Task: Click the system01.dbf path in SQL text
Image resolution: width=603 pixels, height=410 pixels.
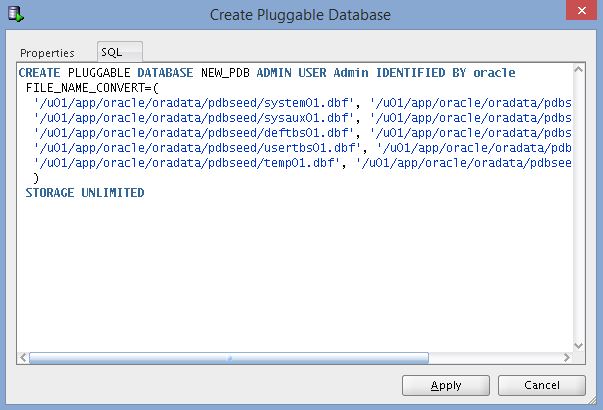Action: click(193, 103)
